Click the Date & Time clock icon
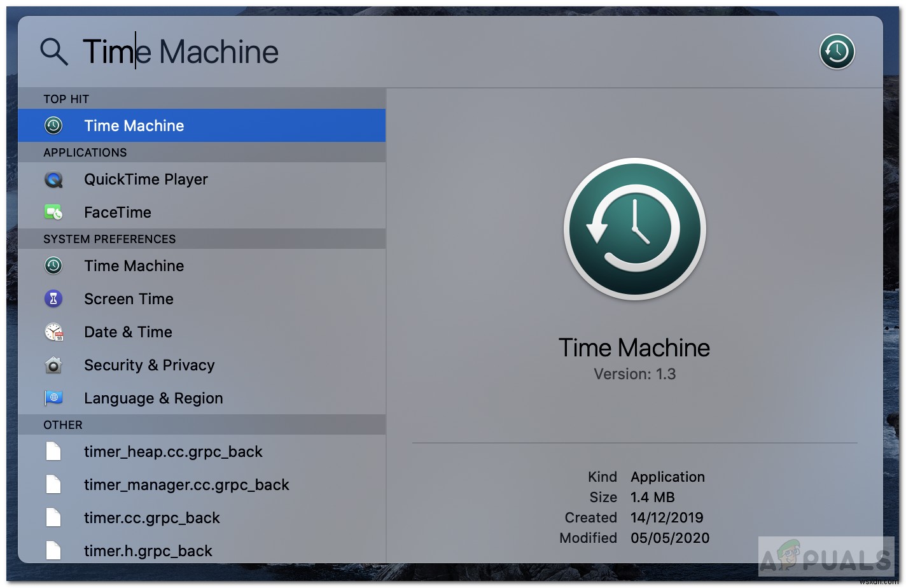906x588 pixels. 53,332
